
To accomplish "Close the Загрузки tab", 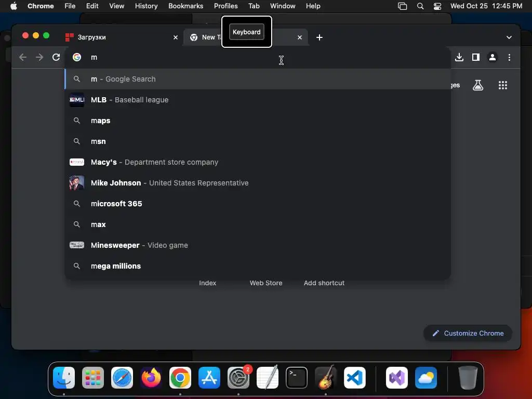I will pos(176,37).
